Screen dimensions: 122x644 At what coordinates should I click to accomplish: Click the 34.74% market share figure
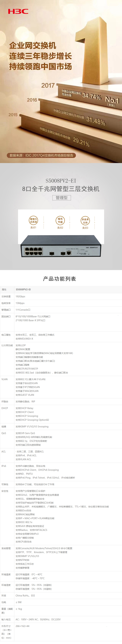pos(92,96)
